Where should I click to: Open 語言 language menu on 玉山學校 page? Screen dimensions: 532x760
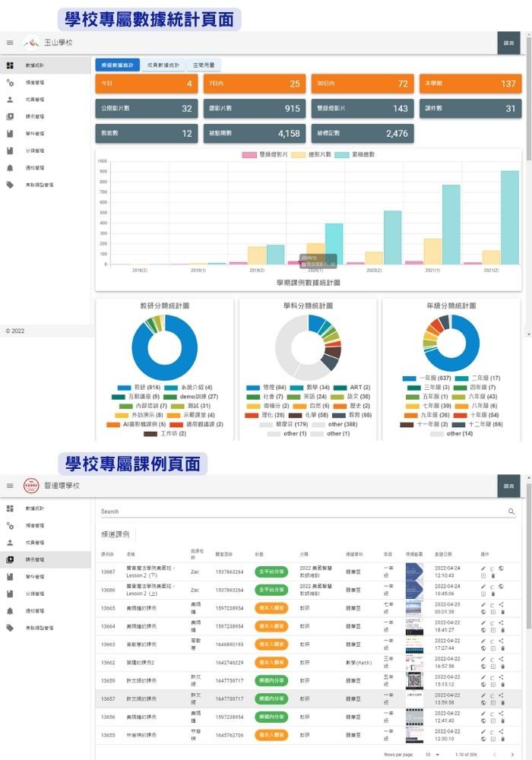[x=509, y=43]
